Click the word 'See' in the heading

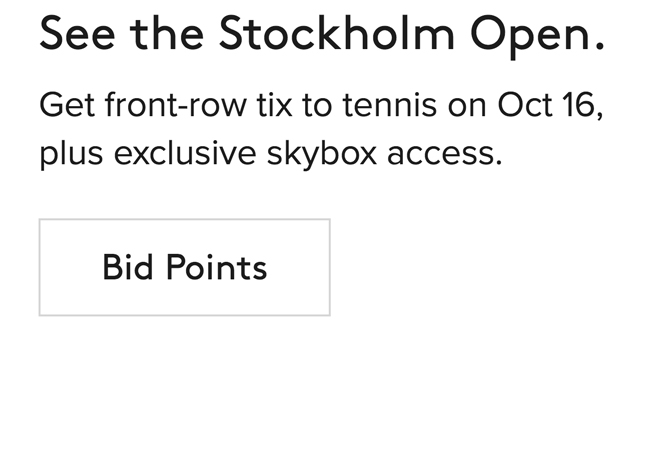76,35
